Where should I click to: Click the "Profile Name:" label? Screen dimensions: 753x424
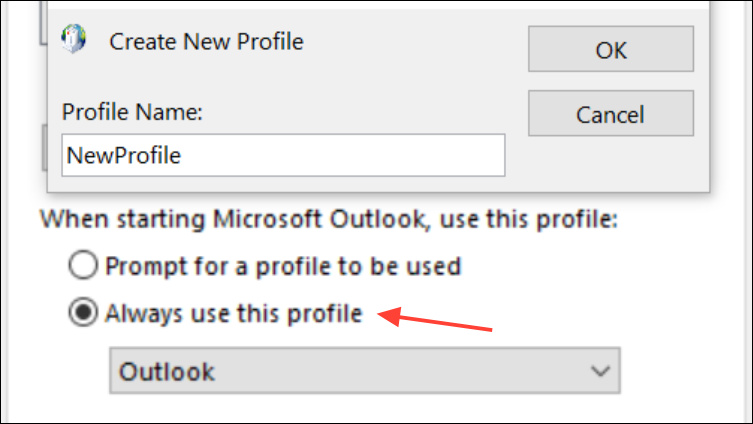click(x=132, y=114)
